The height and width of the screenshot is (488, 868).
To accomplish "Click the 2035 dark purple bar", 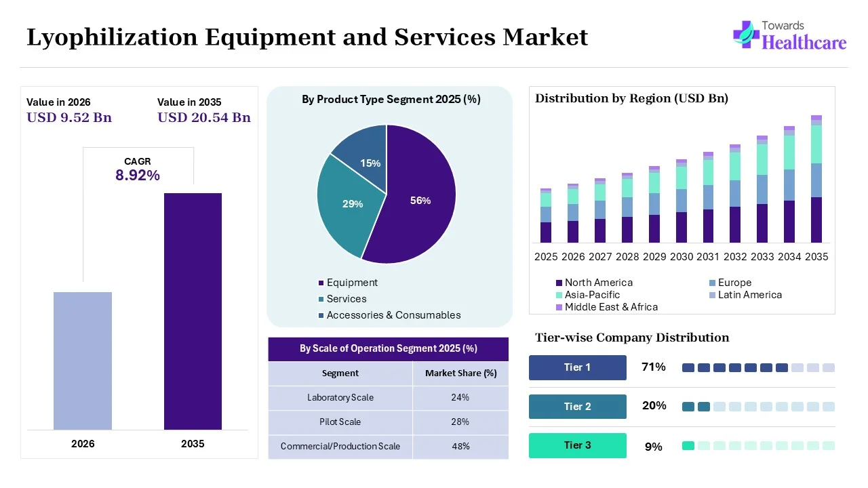I will click(193, 311).
